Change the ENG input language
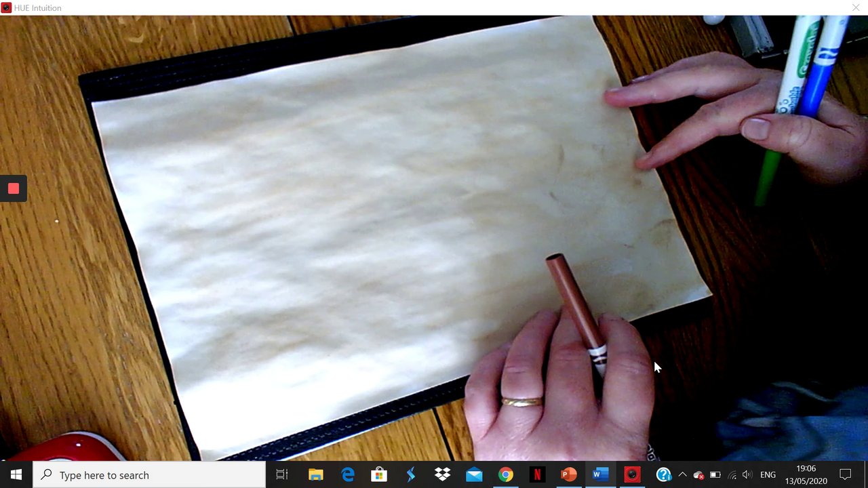This screenshot has width=868, height=488. 768,475
